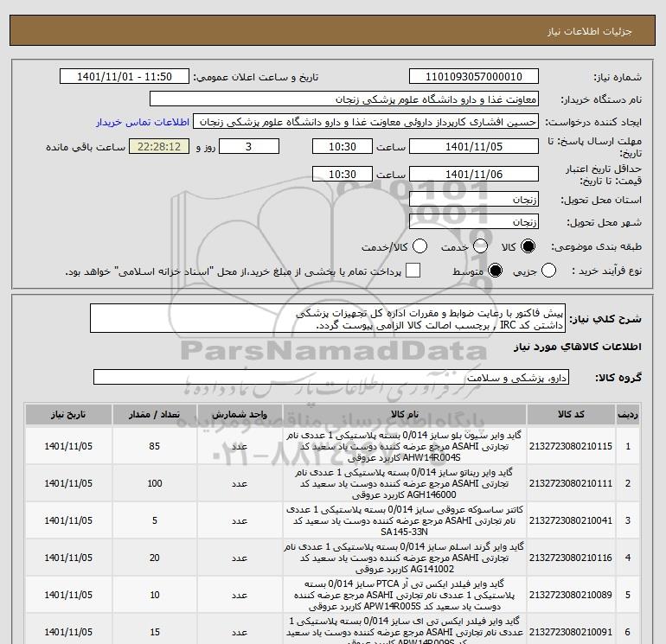The width and height of the screenshot is (666, 644).
Task: Click the delivery province field زنجان
Action: pyautogui.click(x=474, y=199)
